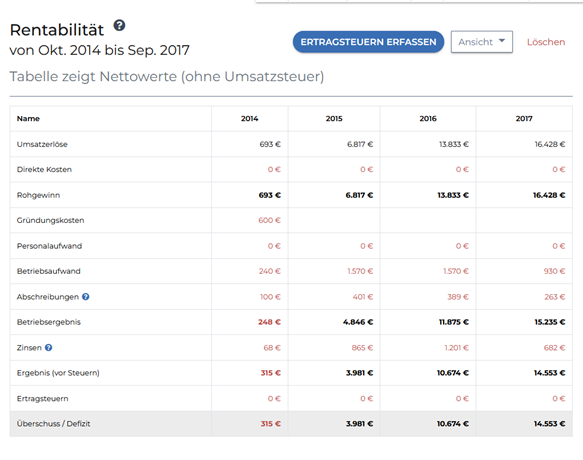Click the Tabelle zeigt Nettowerte note
This screenshot has width=583, height=460.
tap(167, 77)
